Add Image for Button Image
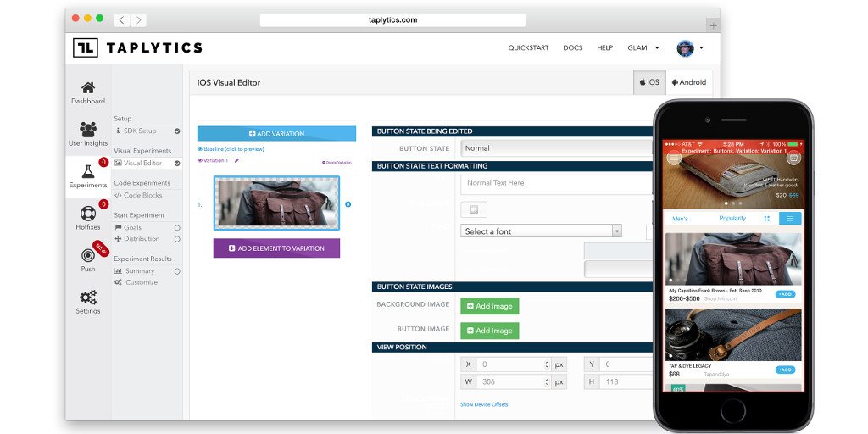Viewport: 868px width, 434px height. point(490,331)
